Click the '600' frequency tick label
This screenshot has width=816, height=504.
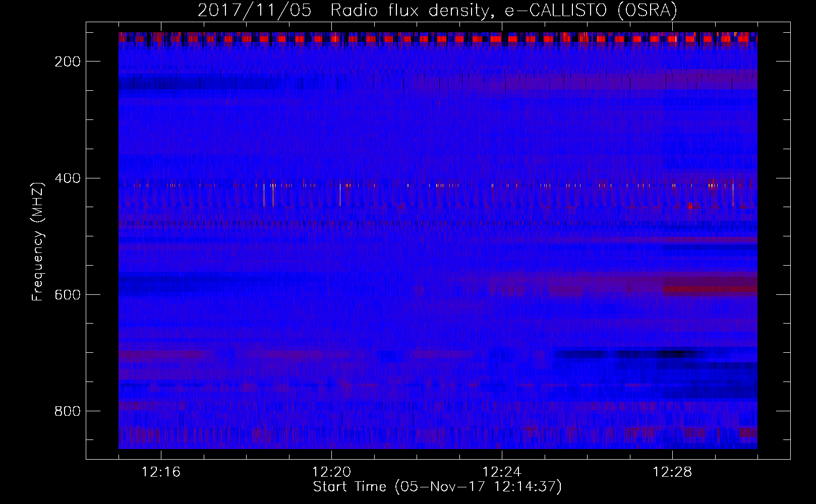[68, 295]
